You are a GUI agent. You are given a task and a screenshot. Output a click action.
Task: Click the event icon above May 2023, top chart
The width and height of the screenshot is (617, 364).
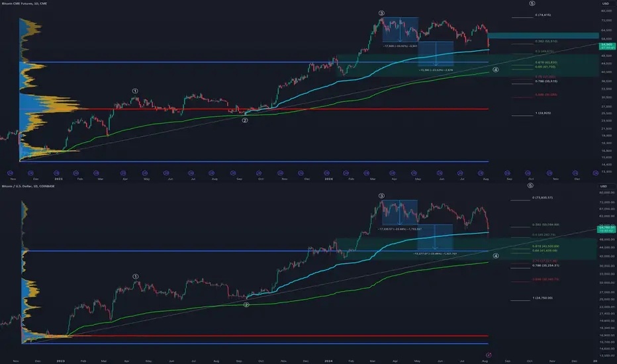coord(145,173)
